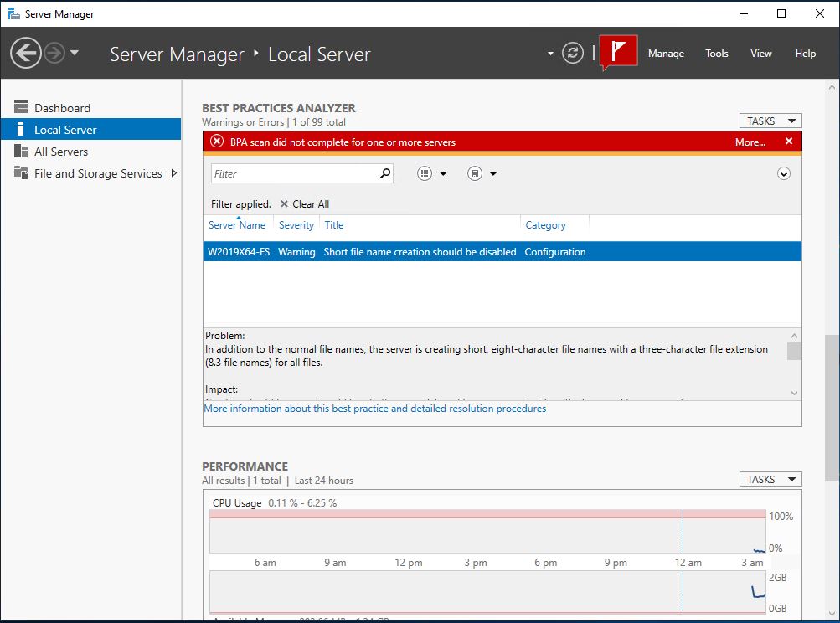Select Local Server in the sidebar
Viewport: 840px width, 623px height.
(x=90, y=130)
